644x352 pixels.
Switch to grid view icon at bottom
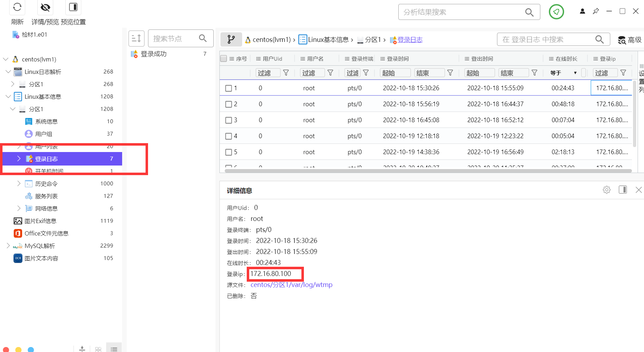pos(98,350)
